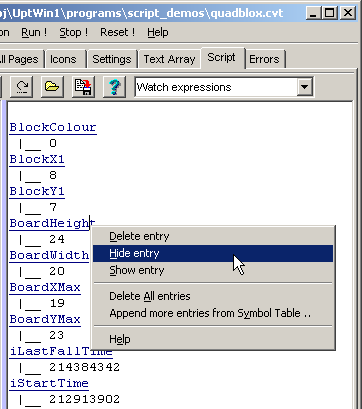Save script using the disk icon
The height and width of the screenshot is (409, 362).
pyautogui.click(x=84, y=87)
